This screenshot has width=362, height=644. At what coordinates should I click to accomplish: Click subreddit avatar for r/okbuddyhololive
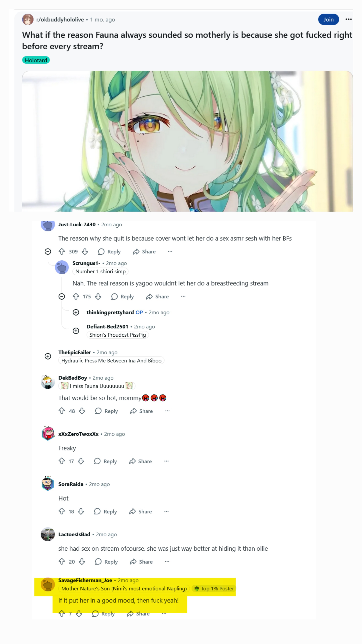click(x=28, y=19)
